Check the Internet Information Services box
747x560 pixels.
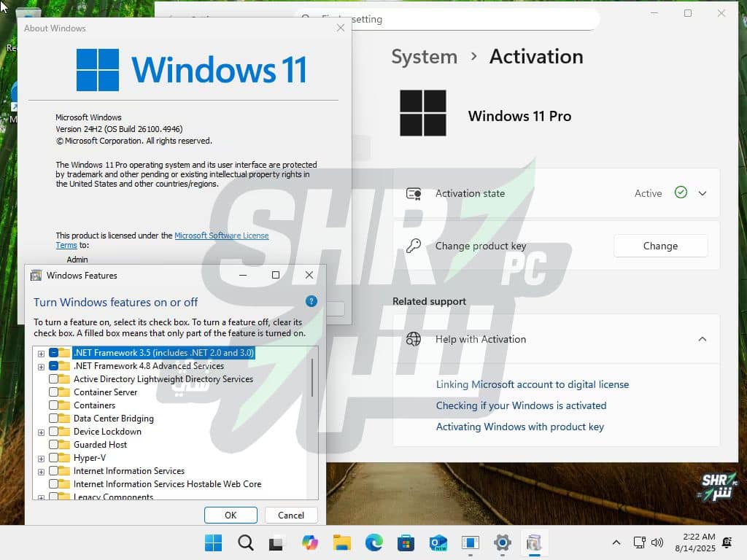53,470
